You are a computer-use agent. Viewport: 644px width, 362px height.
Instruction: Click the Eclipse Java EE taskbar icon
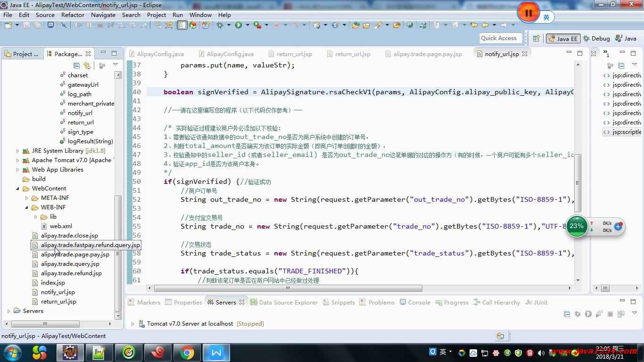click(70, 352)
